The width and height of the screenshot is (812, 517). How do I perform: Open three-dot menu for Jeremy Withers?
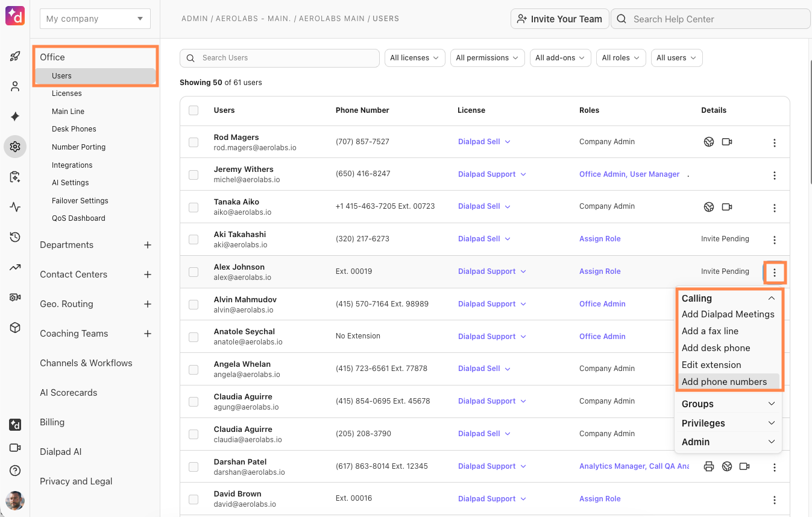(775, 176)
